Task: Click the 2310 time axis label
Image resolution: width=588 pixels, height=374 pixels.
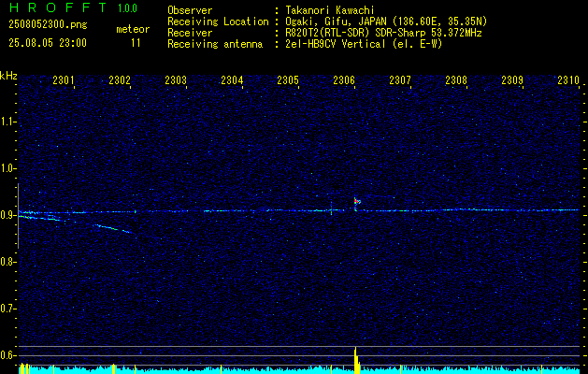Action: (568, 79)
